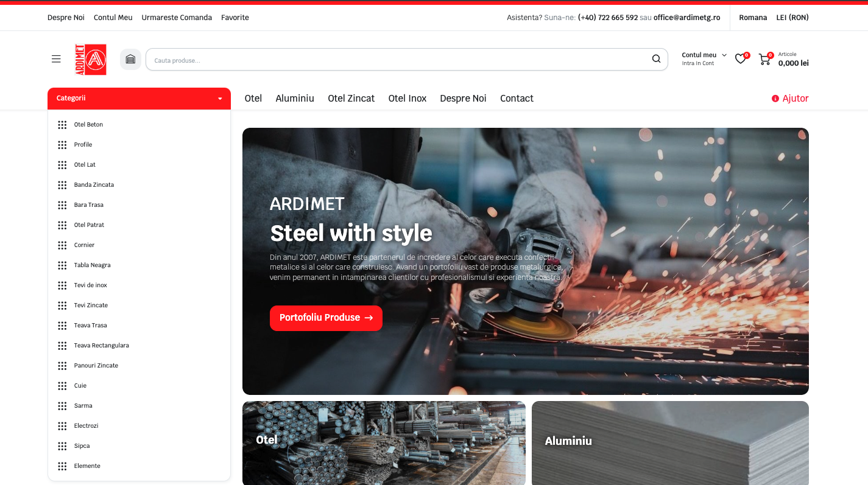
Task: Click the grid icon next to Tabla Neagra
Action: tap(62, 265)
